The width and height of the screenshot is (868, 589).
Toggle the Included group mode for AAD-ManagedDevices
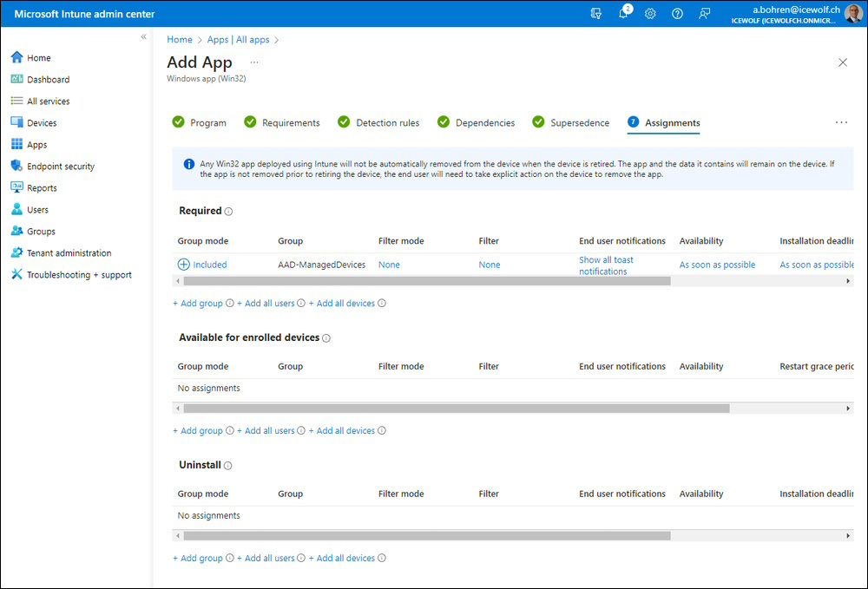coord(202,265)
